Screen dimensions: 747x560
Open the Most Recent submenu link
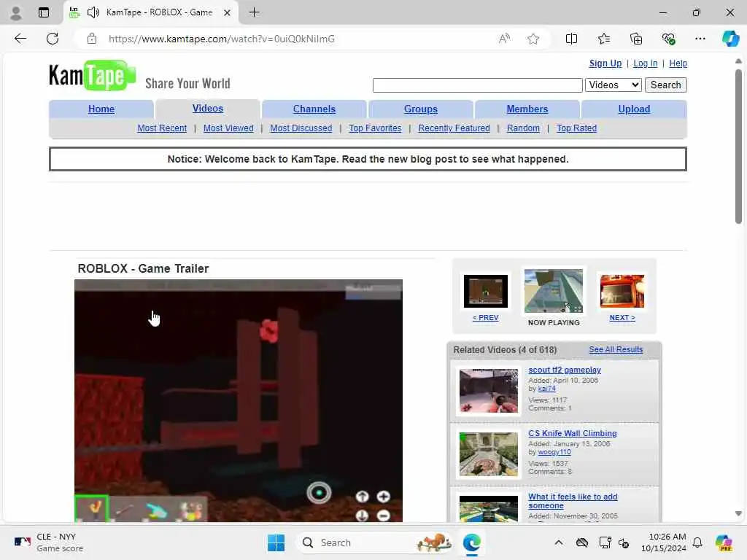coord(162,128)
